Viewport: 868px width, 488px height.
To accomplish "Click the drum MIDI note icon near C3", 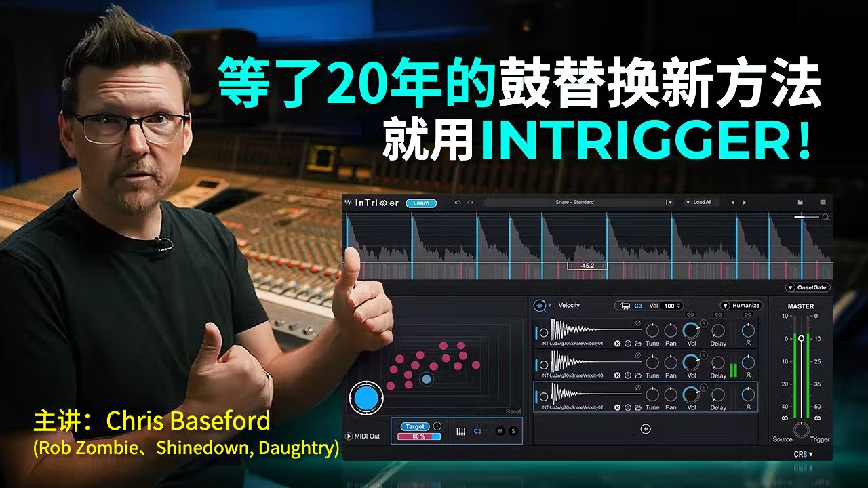I will click(625, 306).
